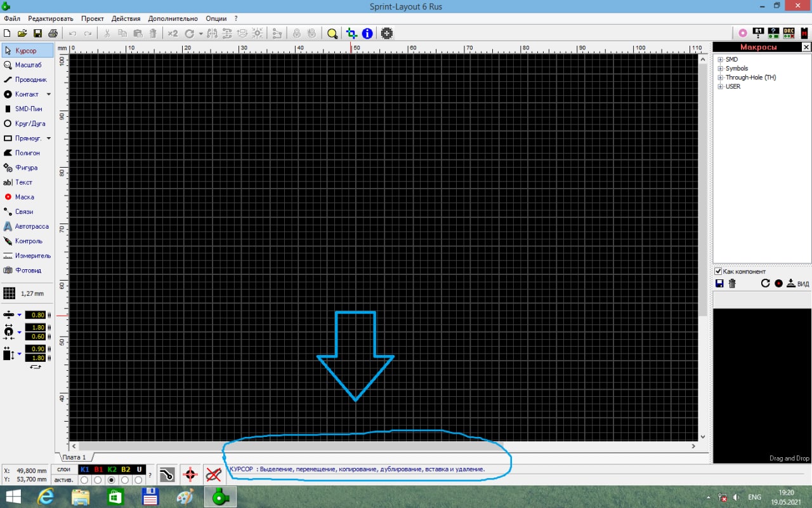Save macro using floppy icon in macros panel

pyautogui.click(x=719, y=283)
